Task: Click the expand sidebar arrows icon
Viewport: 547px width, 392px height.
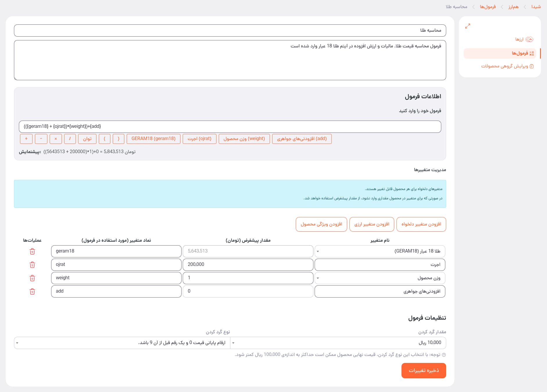Action: coord(467,26)
